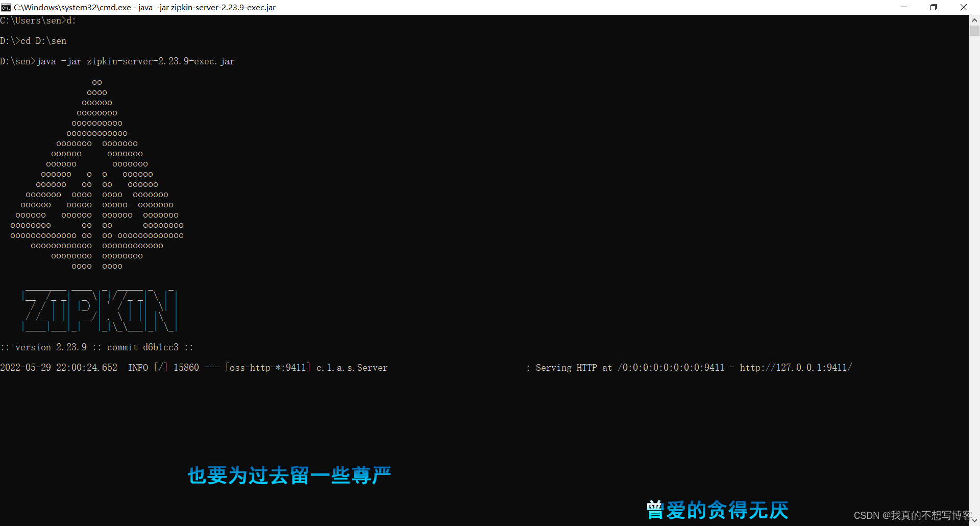Click the 'cd D:\sen' command line
980x526 pixels.
click(x=33, y=41)
